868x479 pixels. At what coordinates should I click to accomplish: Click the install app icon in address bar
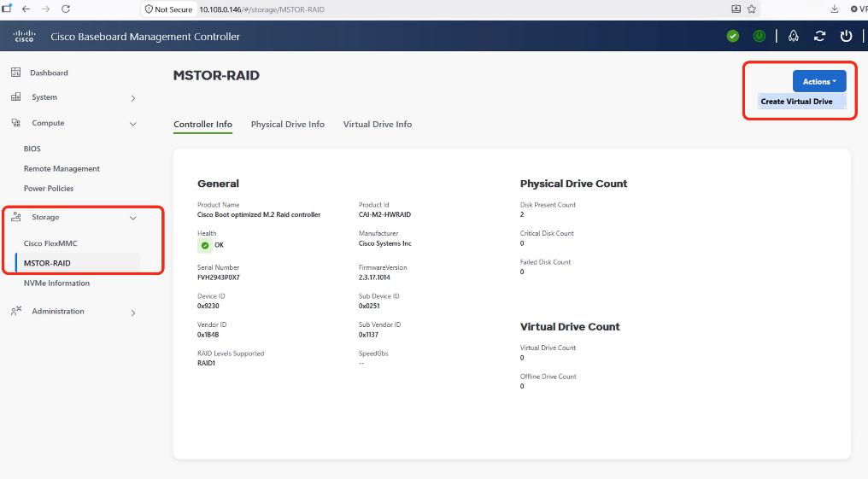coord(736,9)
